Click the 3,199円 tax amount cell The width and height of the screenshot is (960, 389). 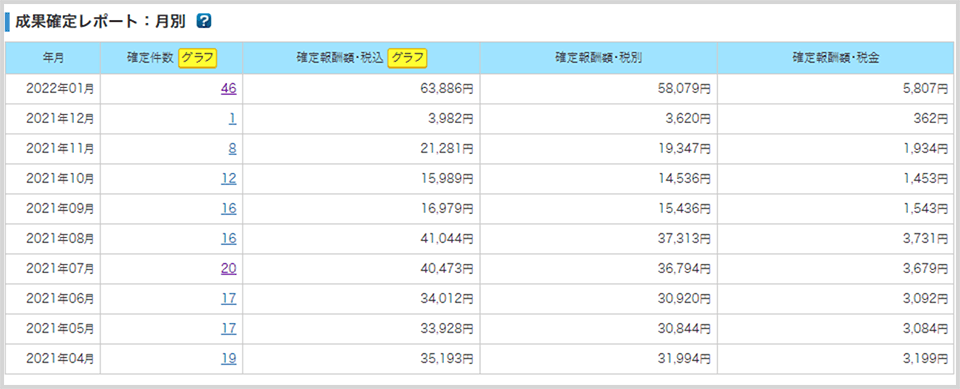pyautogui.click(x=836, y=359)
